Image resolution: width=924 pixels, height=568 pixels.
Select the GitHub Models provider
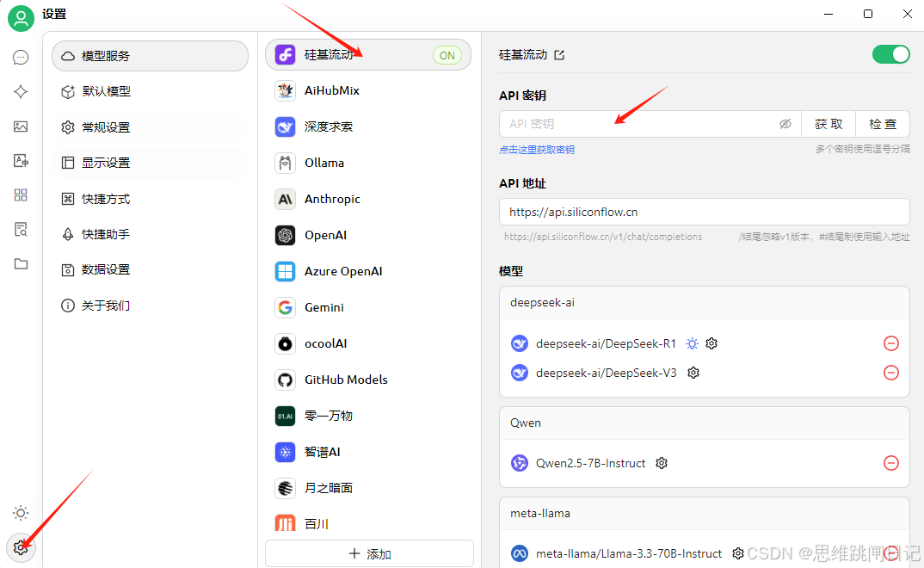tap(368, 380)
